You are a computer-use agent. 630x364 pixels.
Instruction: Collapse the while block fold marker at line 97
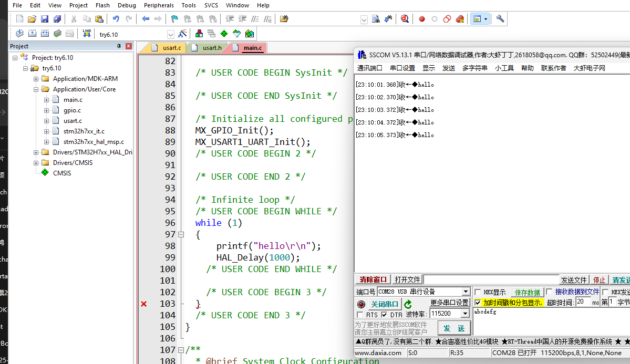(x=181, y=235)
